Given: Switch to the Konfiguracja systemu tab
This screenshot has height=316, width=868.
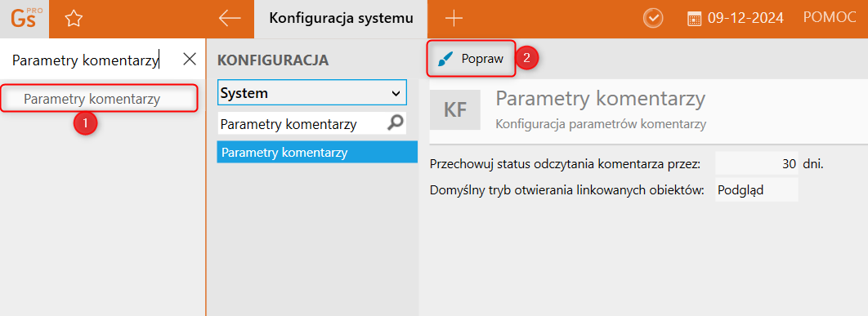Looking at the screenshot, I should click(x=341, y=19).
